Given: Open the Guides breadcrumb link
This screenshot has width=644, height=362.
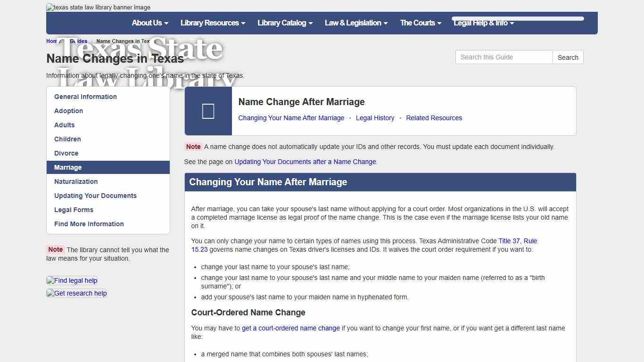Looking at the screenshot, I should click(x=78, y=41).
